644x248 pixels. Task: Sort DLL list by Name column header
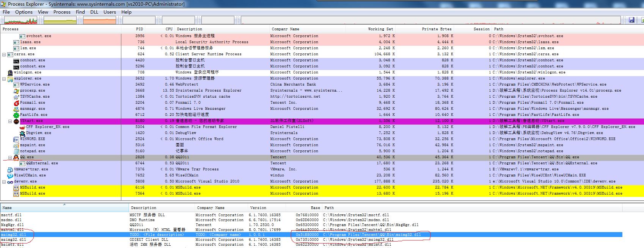point(64,208)
